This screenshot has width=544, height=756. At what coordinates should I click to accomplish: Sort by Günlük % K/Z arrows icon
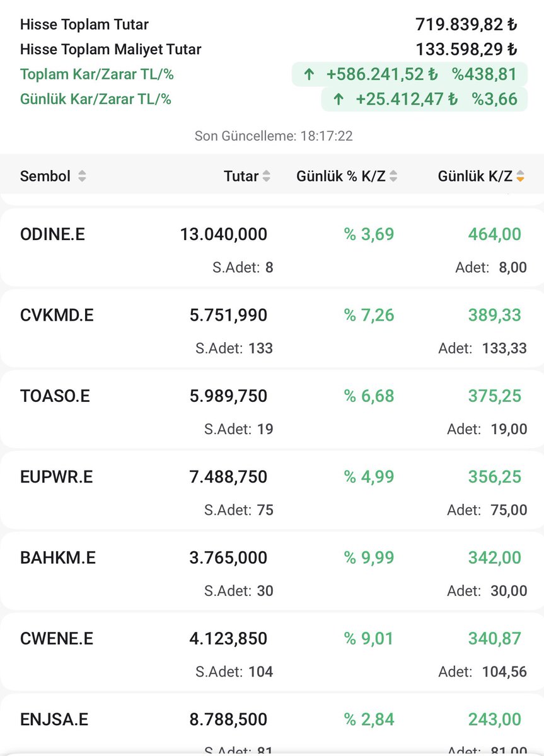pos(393,176)
